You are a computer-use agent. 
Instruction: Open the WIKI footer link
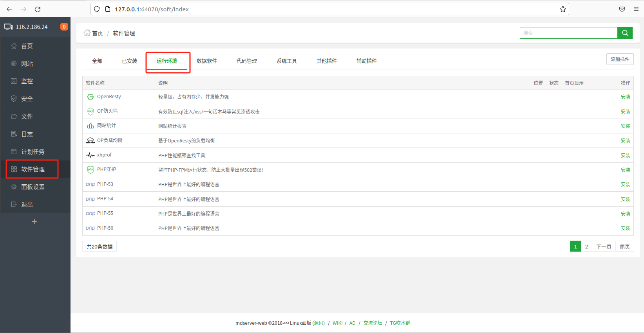[x=338, y=323]
